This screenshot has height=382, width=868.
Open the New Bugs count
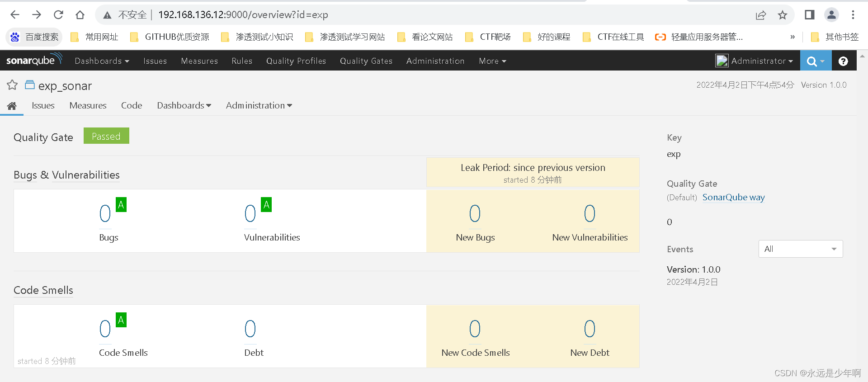pyautogui.click(x=475, y=213)
